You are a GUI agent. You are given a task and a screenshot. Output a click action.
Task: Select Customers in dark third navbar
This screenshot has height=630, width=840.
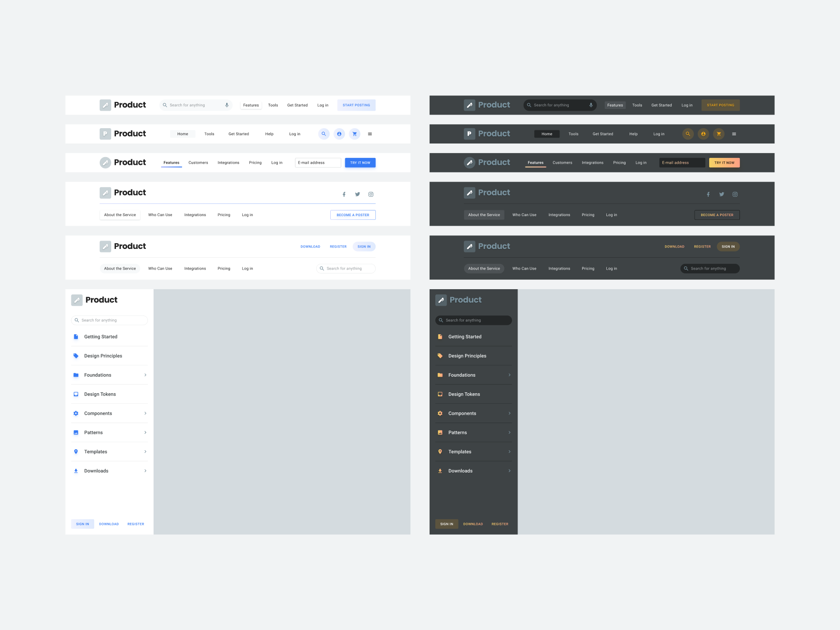coord(562,163)
